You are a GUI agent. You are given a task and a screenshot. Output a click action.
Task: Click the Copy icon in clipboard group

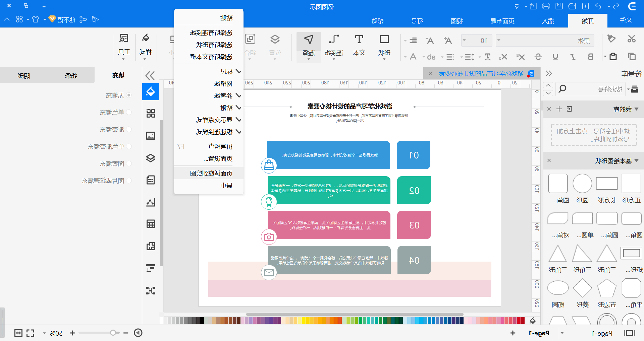click(x=632, y=57)
